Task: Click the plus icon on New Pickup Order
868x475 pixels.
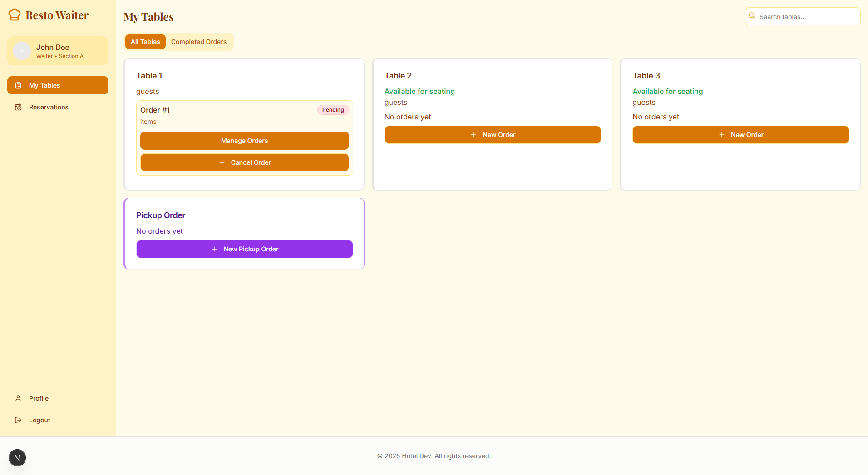Action: pyautogui.click(x=214, y=249)
